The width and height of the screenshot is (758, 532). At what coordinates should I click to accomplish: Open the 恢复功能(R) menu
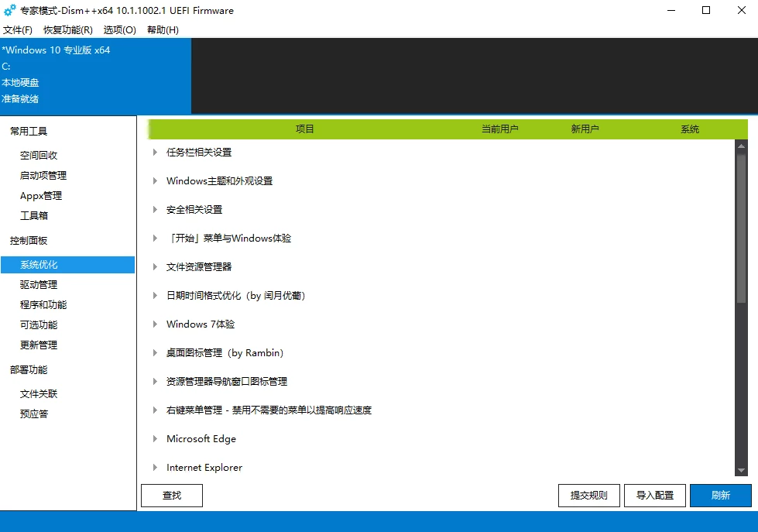pos(68,30)
